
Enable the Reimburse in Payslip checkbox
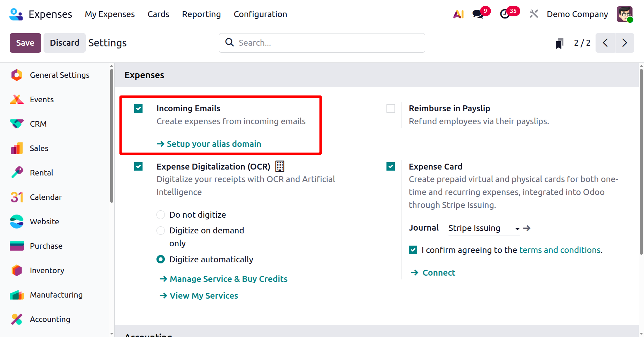[x=391, y=108]
